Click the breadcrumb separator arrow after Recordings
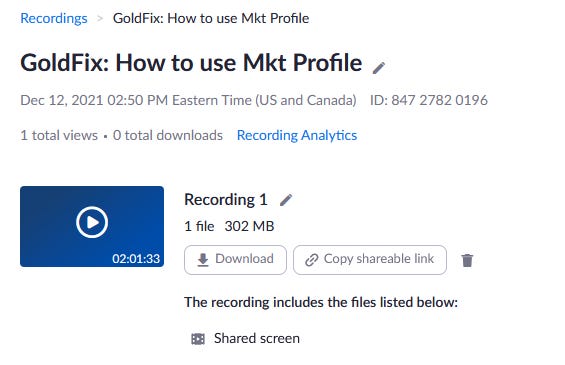The width and height of the screenshot is (565, 365). coord(100,18)
